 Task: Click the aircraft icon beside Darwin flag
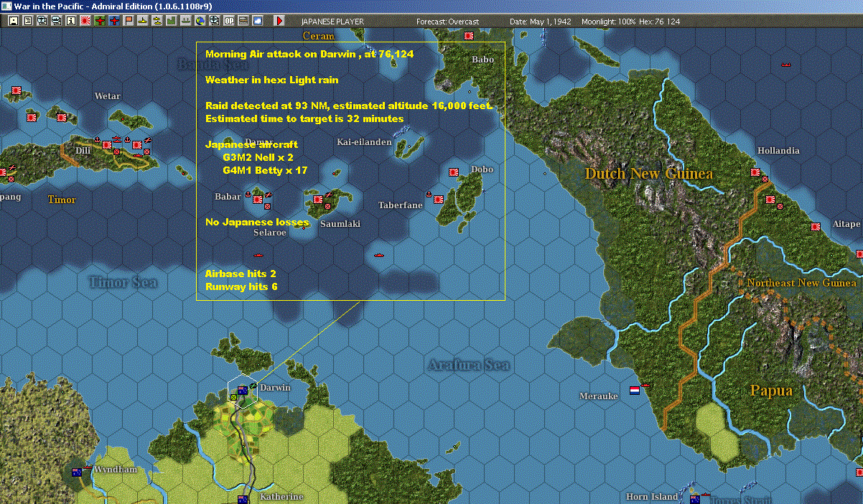[253, 387]
